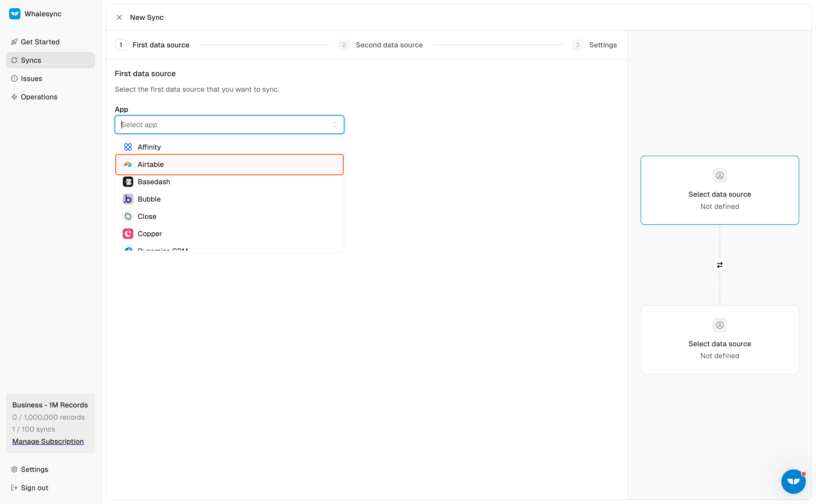Screen dimensions: 816x504
Task: Click the Bubble app icon
Action: click(128, 199)
